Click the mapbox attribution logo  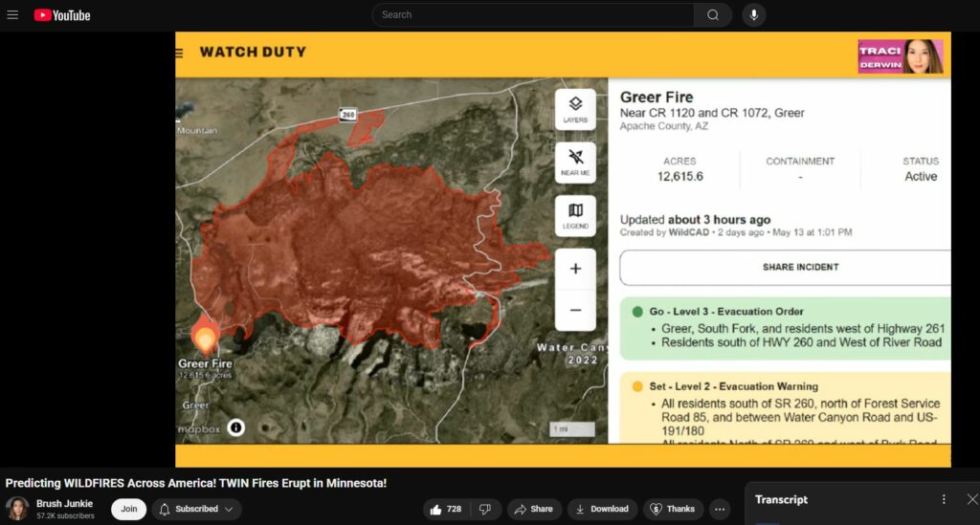tap(199, 429)
